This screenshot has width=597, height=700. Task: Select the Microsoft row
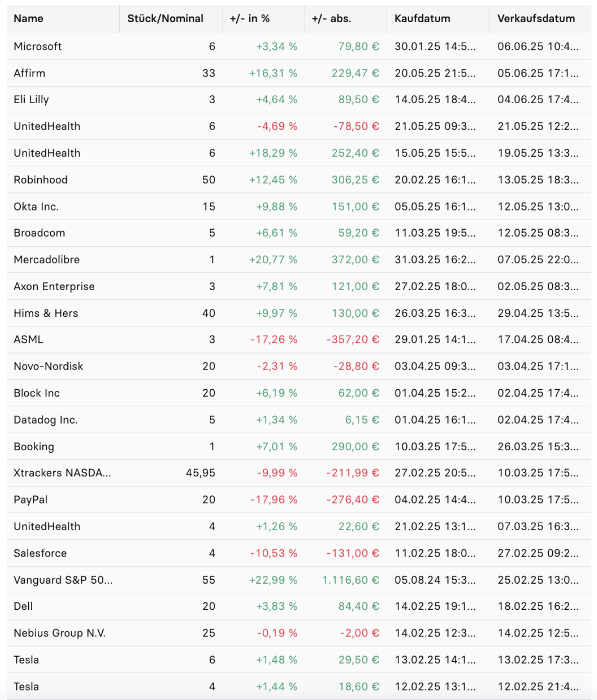click(299, 46)
